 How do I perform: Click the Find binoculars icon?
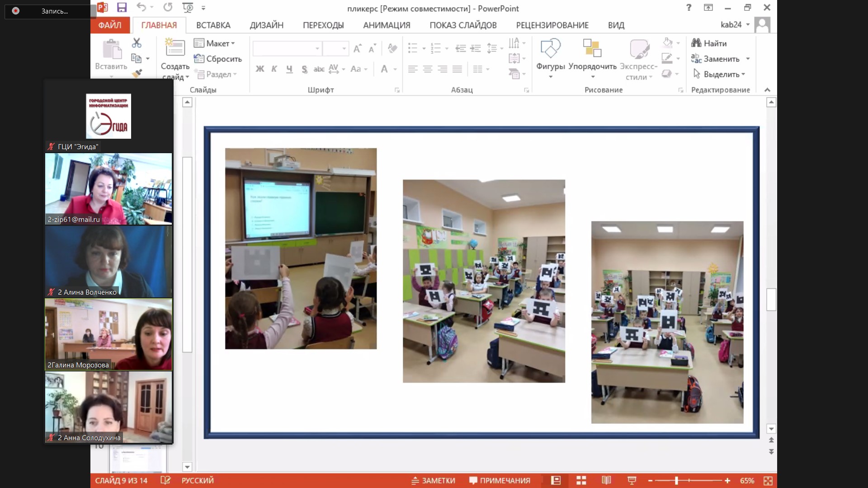coord(696,43)
